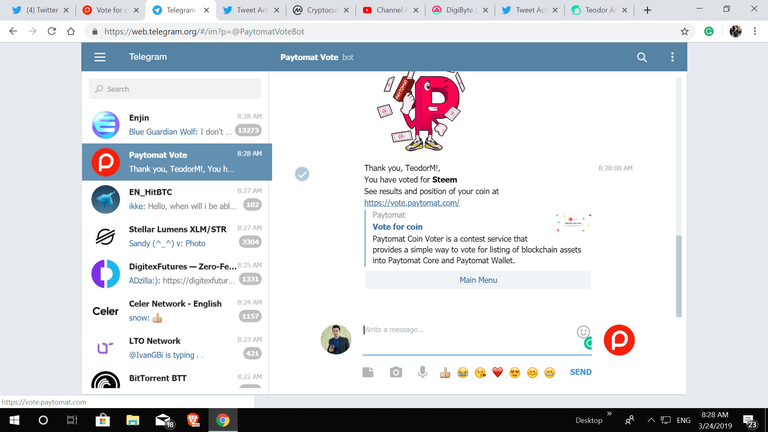Select the Paytomat Vote chat in list
768x432 pixels.
click(x=177, y=162)
